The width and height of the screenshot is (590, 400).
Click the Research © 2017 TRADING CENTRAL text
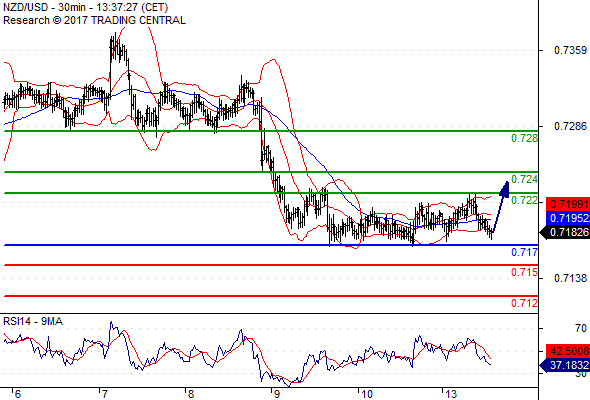[x=94, y=20]
